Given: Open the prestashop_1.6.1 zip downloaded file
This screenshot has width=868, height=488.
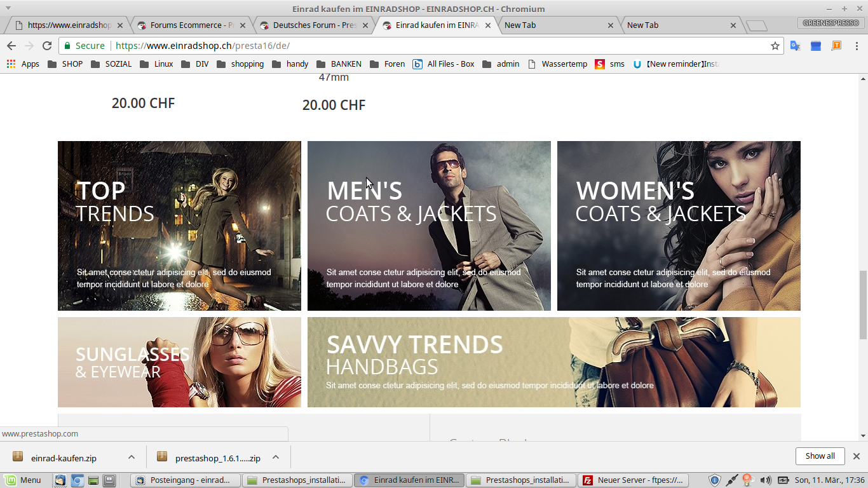Looking at the screenshot, I should pos(208,457).
